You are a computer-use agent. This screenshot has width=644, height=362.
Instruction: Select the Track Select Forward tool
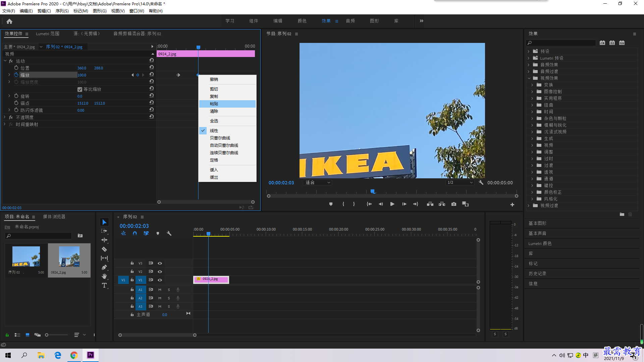tap(104, 231)
